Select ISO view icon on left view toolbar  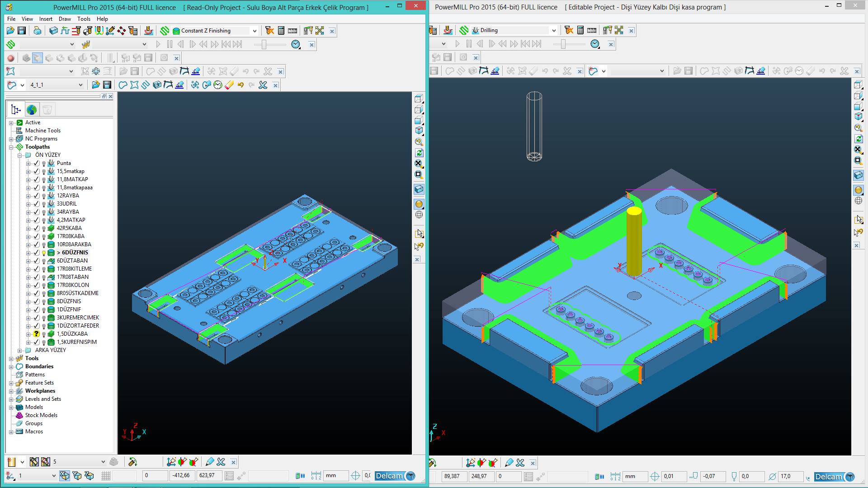pos(419,131)
